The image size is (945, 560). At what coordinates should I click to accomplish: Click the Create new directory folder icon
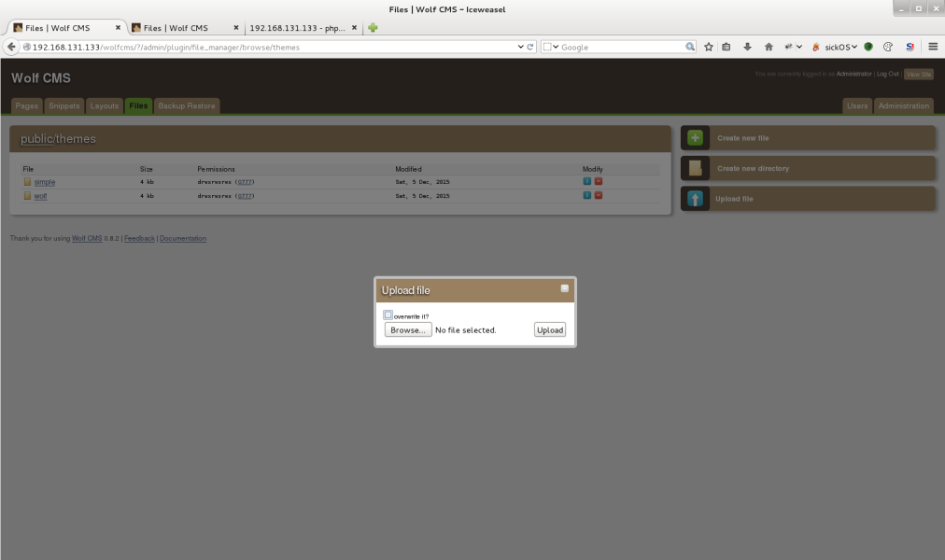click(x=695, y=168)
